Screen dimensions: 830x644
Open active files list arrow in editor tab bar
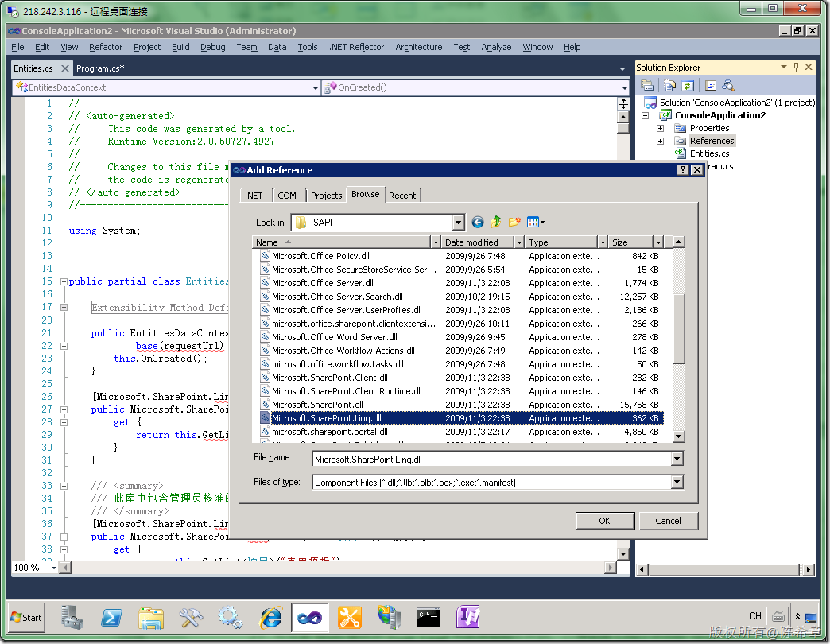[x=622, y=69]
